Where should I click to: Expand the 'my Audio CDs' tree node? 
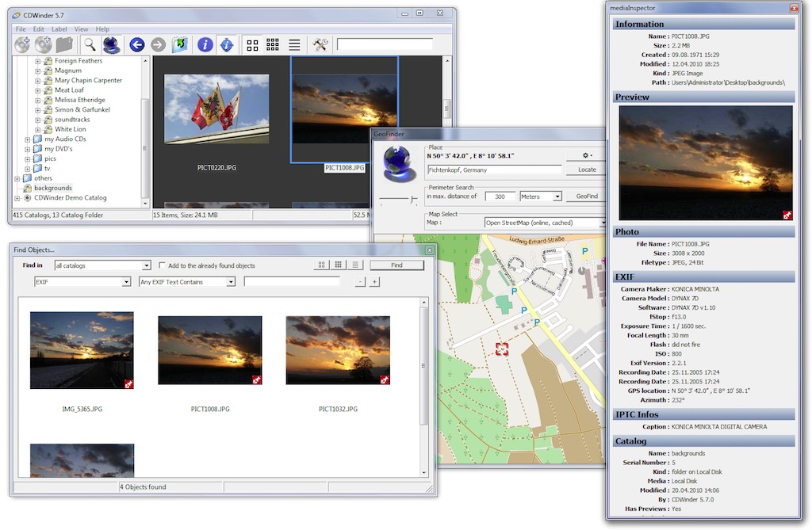click(28, 139)
